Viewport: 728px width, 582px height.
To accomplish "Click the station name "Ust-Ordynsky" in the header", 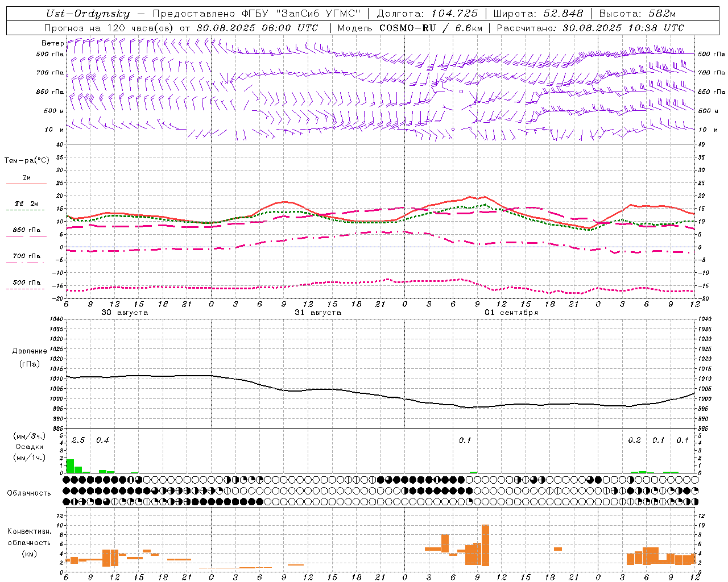I will (88, 14).
